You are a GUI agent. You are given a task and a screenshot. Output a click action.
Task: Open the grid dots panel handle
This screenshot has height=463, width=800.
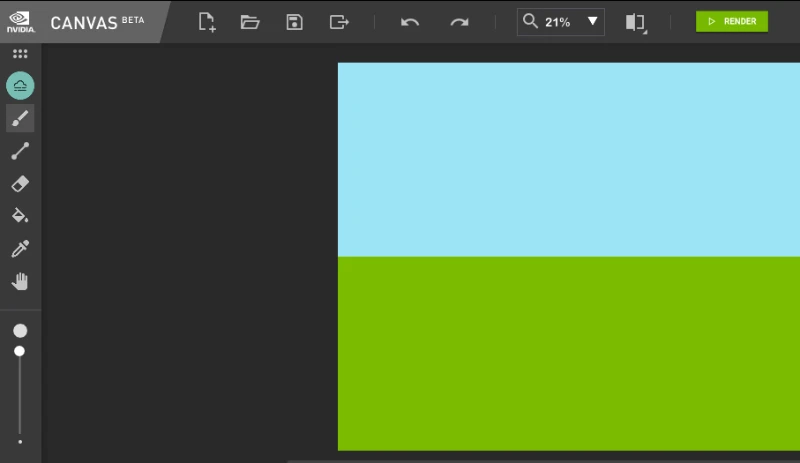[x=20, y=54]
